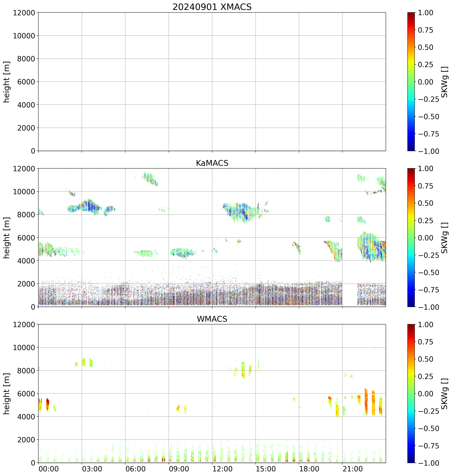Click the 12000 tick of XMACS panel
This screenshot has width=452, height=476.
click(24, 13)
